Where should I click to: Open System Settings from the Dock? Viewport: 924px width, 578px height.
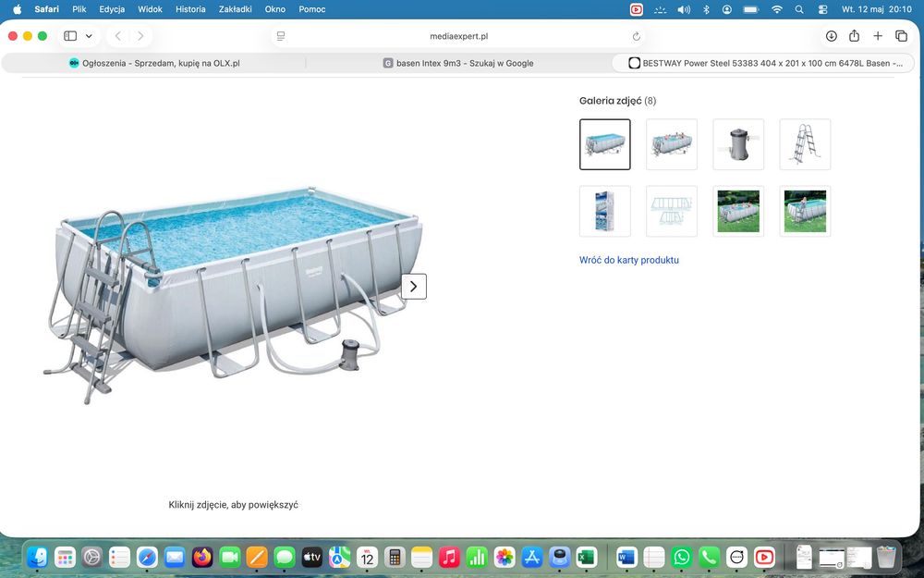pos(91,557)
